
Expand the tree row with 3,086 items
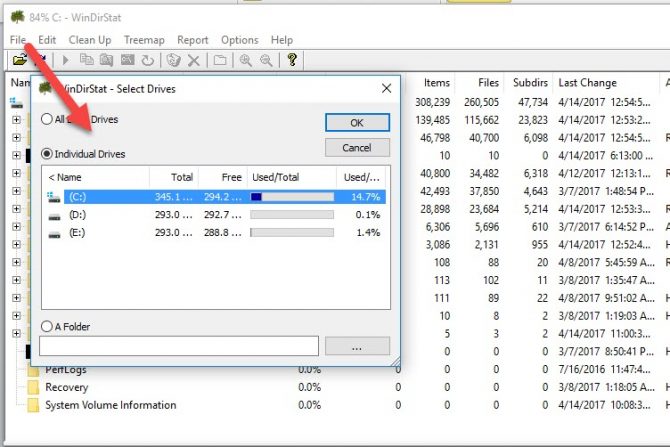click(x=16, y=244)
